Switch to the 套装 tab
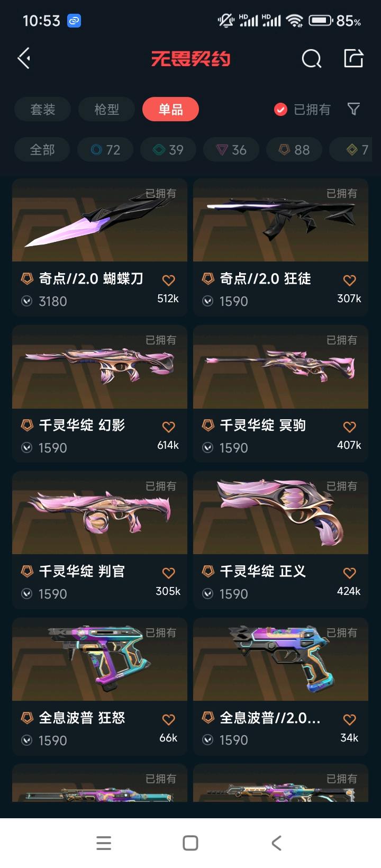 point(42,110)
